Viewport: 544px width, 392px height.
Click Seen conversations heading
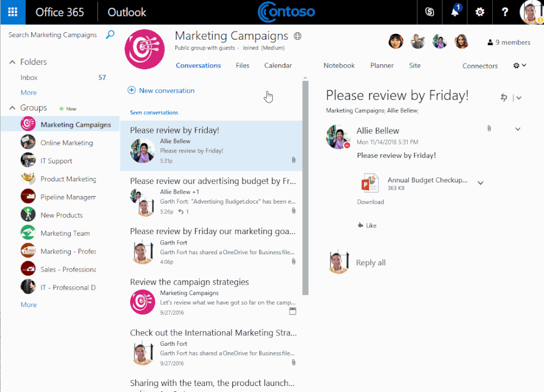154,112
